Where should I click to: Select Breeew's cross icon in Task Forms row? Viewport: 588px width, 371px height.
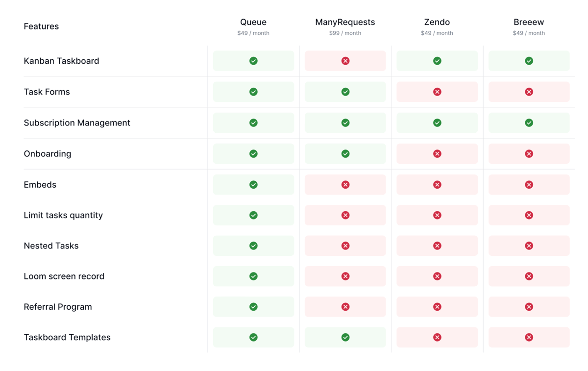[x=529, y=92]
